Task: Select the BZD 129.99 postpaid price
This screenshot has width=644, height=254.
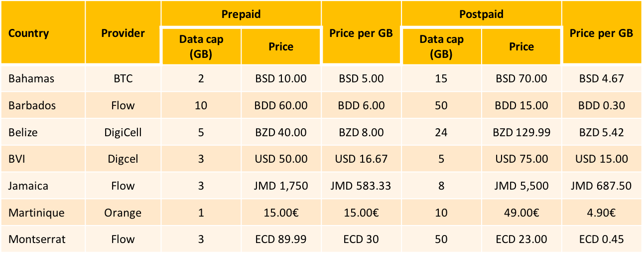Action: [x=521, y=132]
